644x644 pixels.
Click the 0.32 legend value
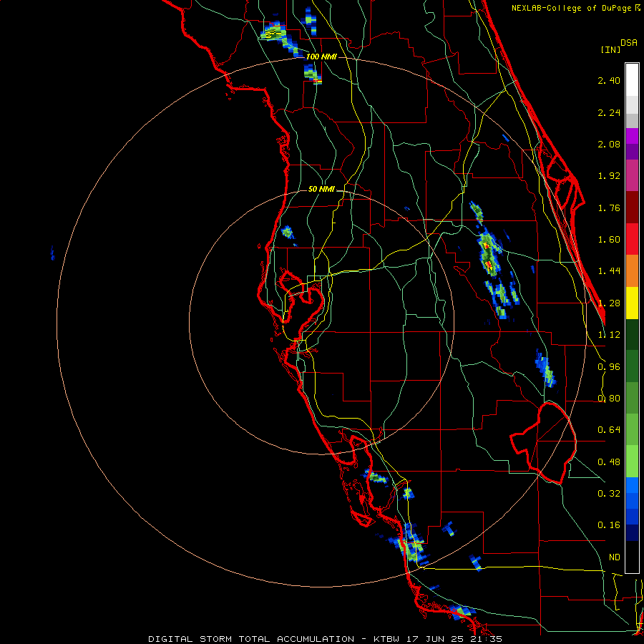point(609,494)
